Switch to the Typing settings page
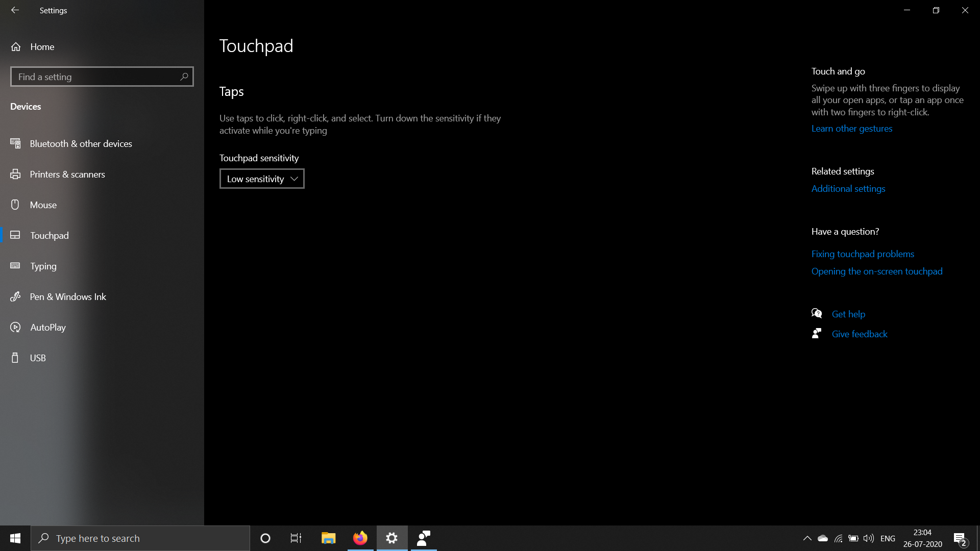 click(x=43, y=266)
